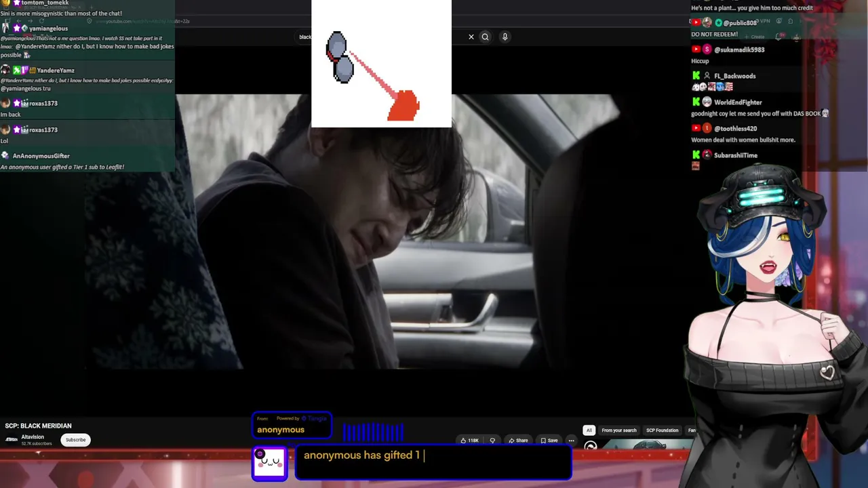
Task: Click Kick icon beside SubarashiiTime
Action: coord(695,155)
